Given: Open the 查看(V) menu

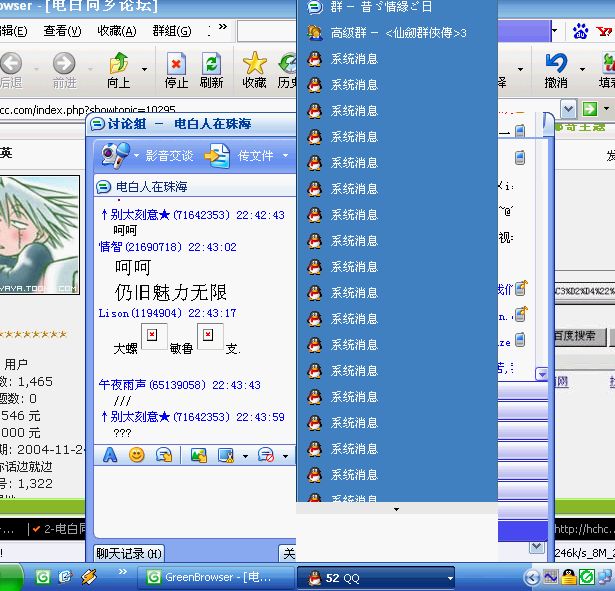Looking at the screenshot, I should 62,31.
